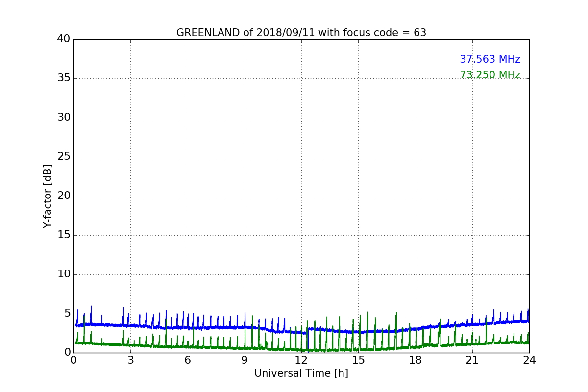588x392 pixels.
Task: Click the y-axis tick label 25
Action: (64, 157)
